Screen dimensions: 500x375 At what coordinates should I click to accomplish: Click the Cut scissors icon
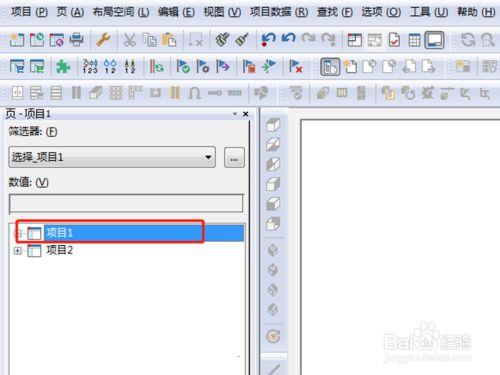coord(130,40)
